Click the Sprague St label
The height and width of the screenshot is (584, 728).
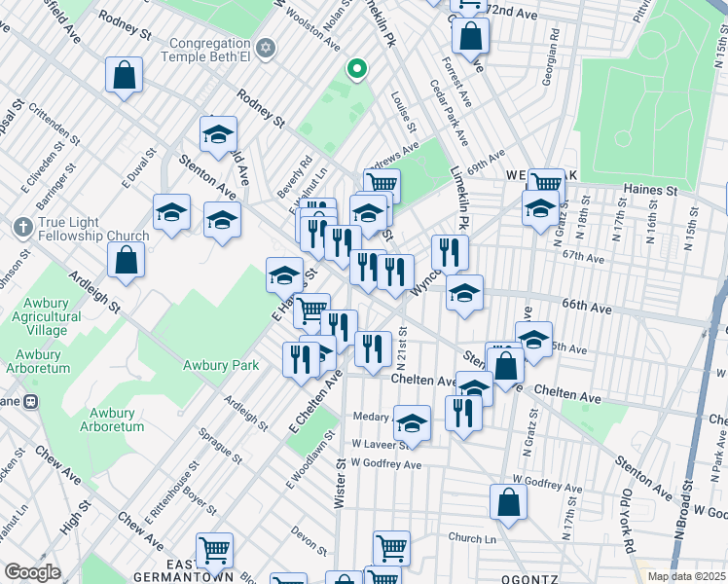point(220,446)
